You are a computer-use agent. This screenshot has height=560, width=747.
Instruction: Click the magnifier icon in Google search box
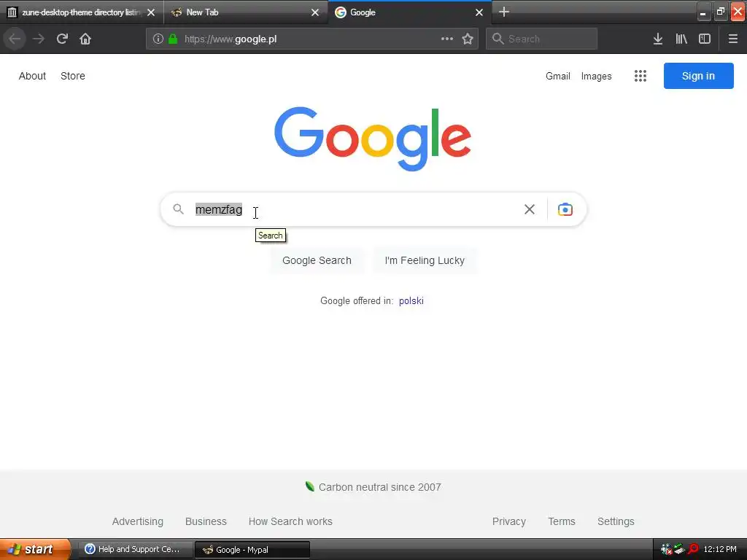pyautogui.click(x=178, y=209)
